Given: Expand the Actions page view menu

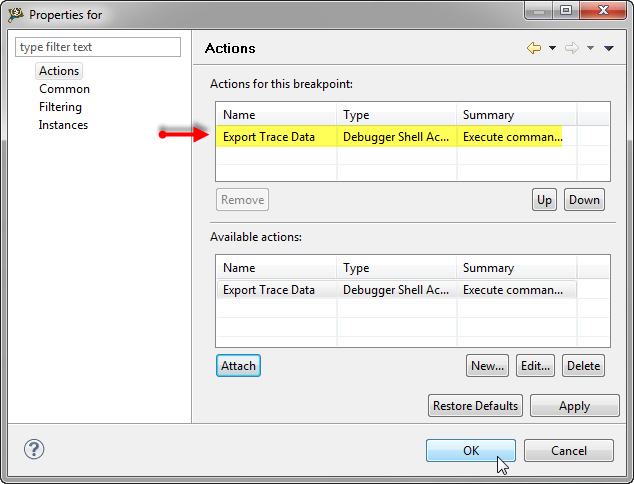Looking at the screenshot, I should pos(608,48).
